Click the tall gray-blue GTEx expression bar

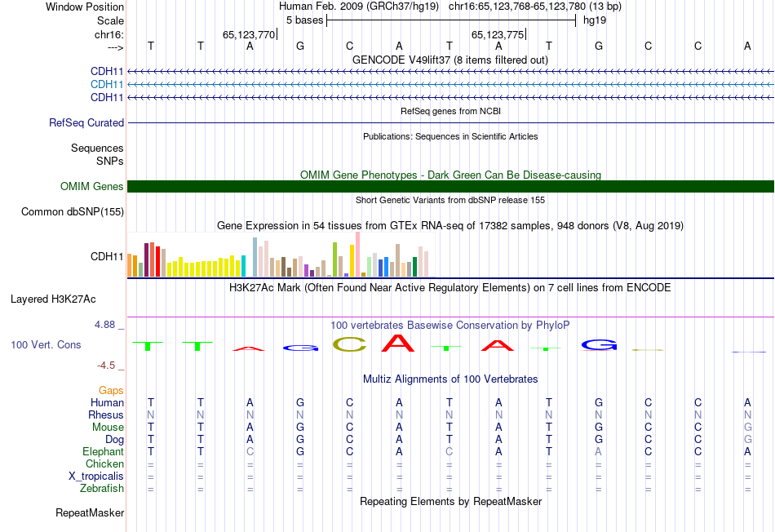[x=255, y=257]
